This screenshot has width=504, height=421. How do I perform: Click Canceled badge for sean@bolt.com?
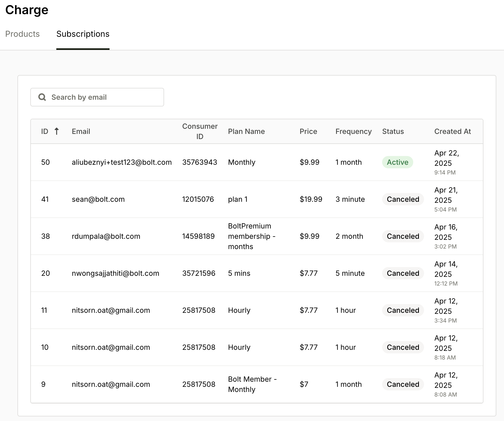point(403,199)
